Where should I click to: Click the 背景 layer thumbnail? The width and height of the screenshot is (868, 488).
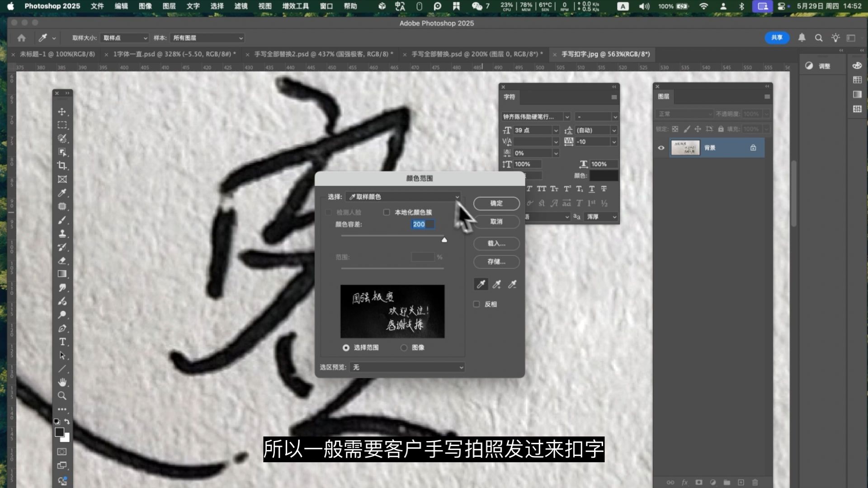[685, 148]
